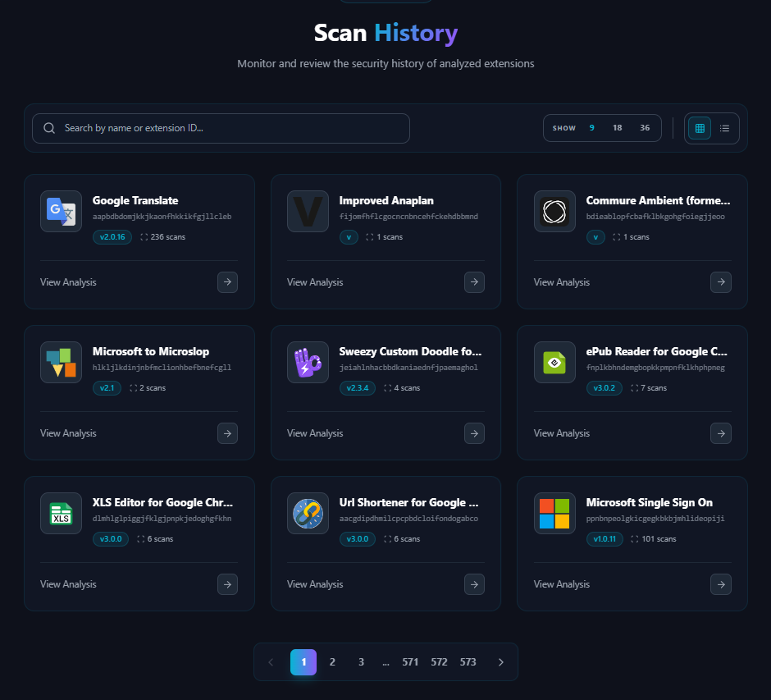Click the ePub Reader extension icon
Viewport: 771px width, 700px height.
tap(554, 362)
